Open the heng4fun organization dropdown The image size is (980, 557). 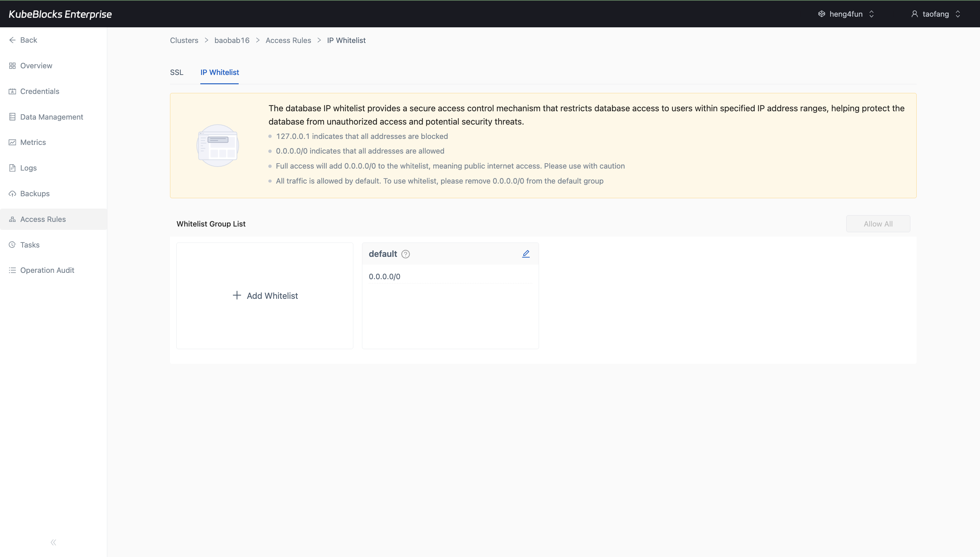[x=846, y=14]
